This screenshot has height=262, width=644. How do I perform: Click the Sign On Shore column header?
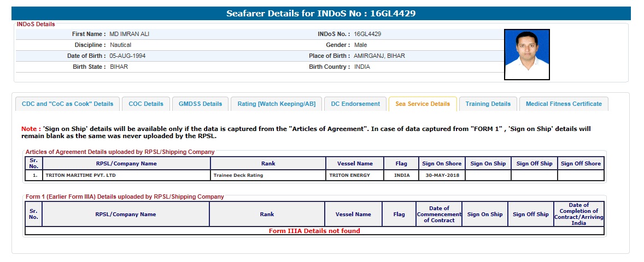(x=442, y=164)
